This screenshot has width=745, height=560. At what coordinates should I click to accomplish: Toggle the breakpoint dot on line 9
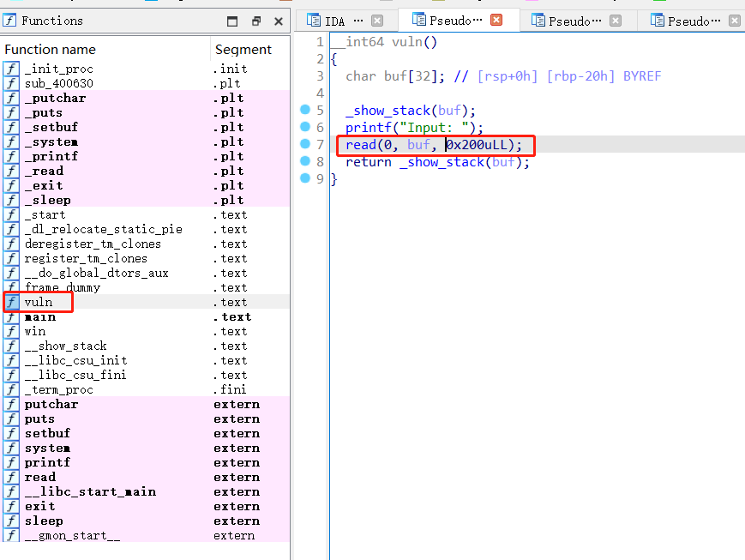306,178
